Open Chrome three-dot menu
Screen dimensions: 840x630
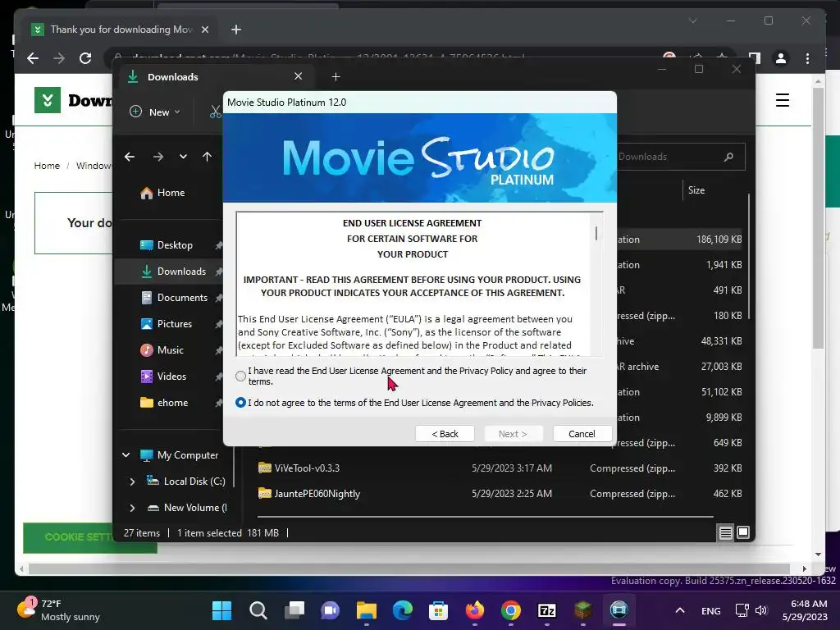coord(807,58)
